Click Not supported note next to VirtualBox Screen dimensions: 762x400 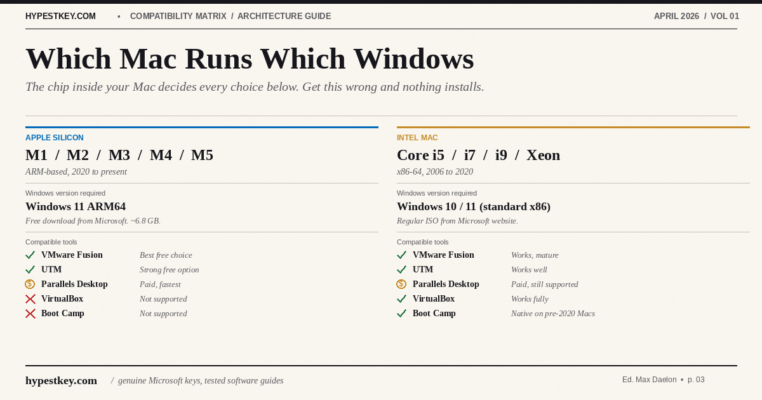[x=163, y=299]
